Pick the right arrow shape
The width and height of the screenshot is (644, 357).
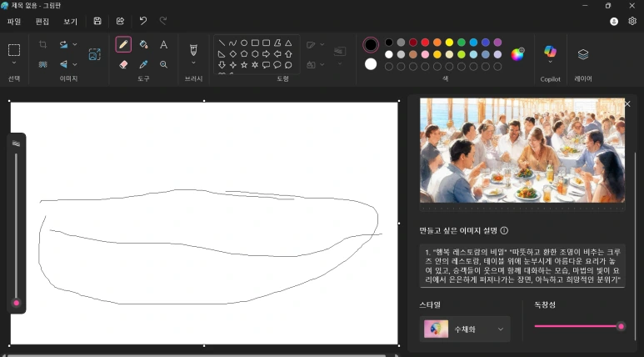pyautogui.click(x=266, y=54)
